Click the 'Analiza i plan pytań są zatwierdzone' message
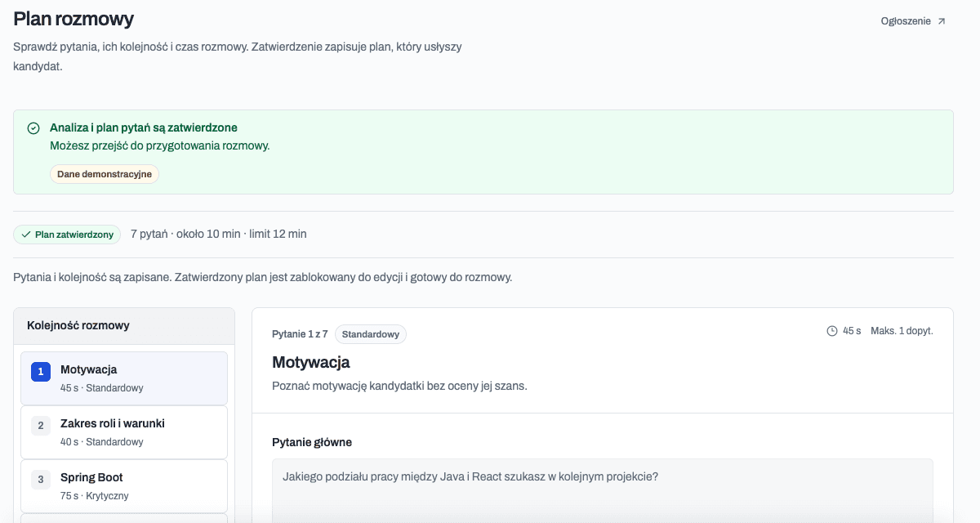This screenshot has width=980, height=523. 144,128
